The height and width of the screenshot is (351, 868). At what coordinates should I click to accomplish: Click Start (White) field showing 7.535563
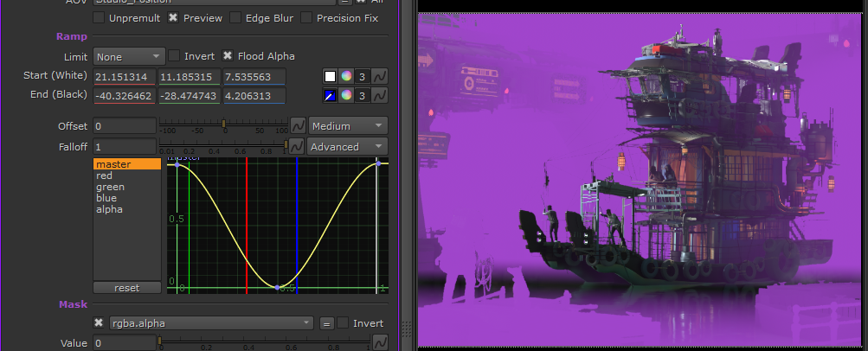point(254,76)
